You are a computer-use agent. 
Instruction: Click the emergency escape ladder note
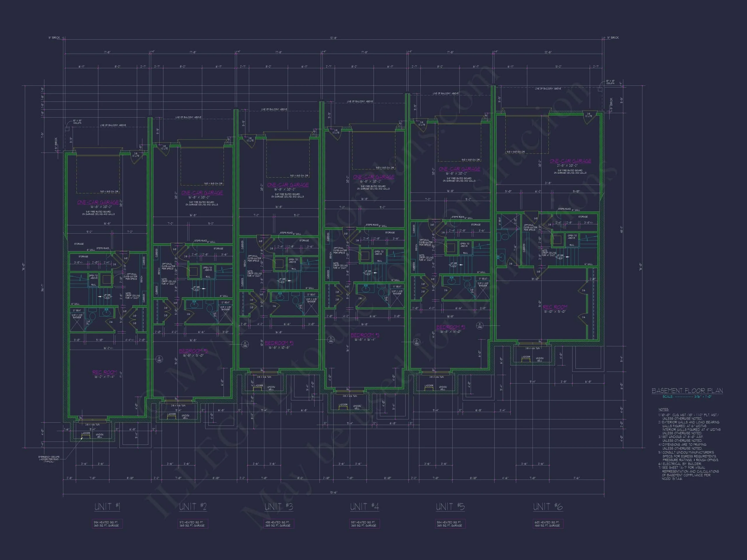pyautogui.click(x=49, y=459)
